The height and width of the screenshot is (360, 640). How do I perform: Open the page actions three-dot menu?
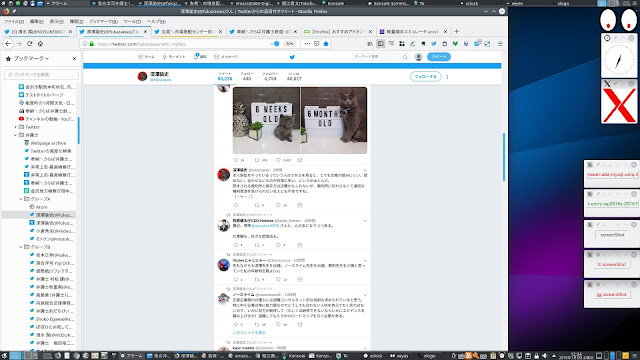(x=307, y=44)
